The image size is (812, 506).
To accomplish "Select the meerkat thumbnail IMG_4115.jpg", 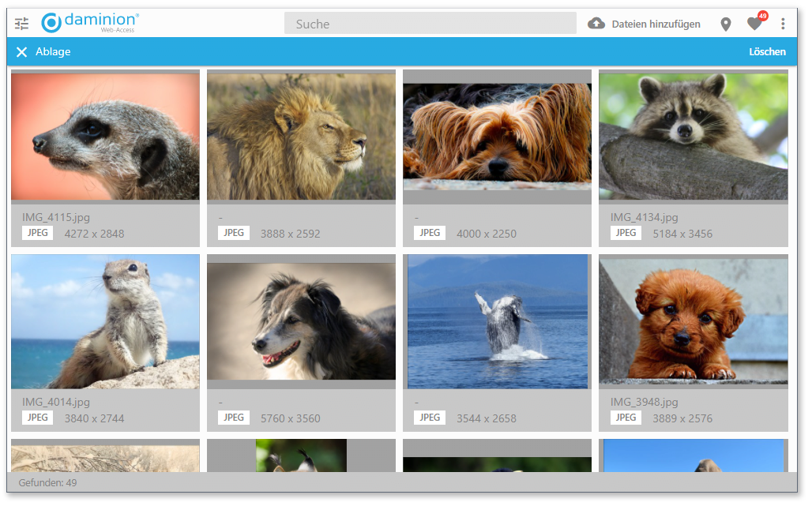I will 105,137.
